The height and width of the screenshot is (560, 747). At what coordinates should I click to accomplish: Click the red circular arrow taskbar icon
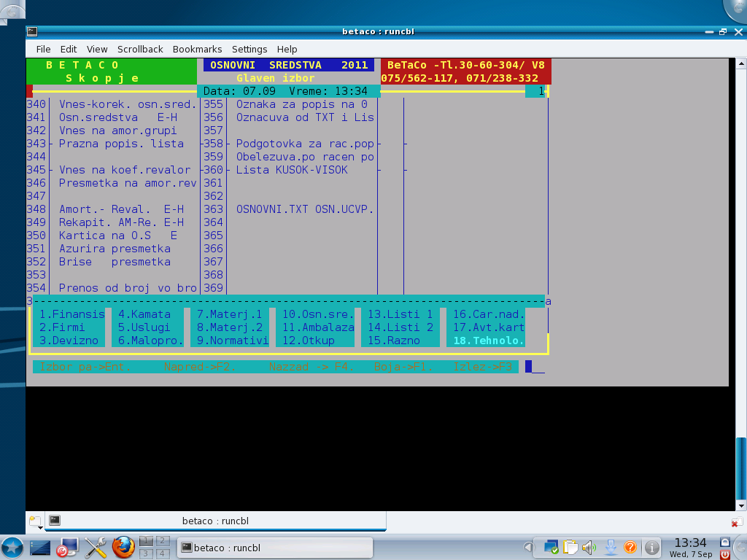67,550
